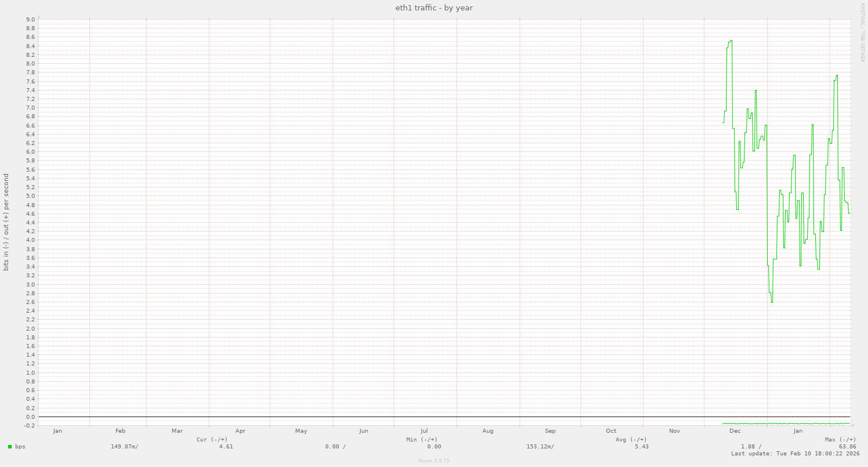868x467 pixels.
Task: Select the Dec label on the time axis
Action: pos(734,431)
